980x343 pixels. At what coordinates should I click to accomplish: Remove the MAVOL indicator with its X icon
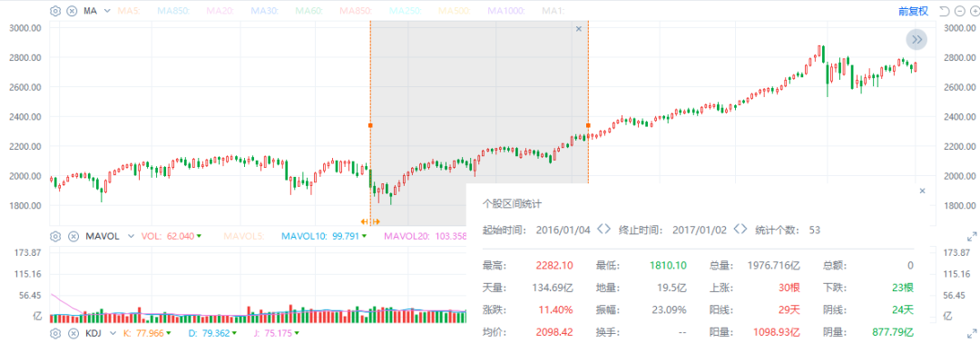(73, 236)
